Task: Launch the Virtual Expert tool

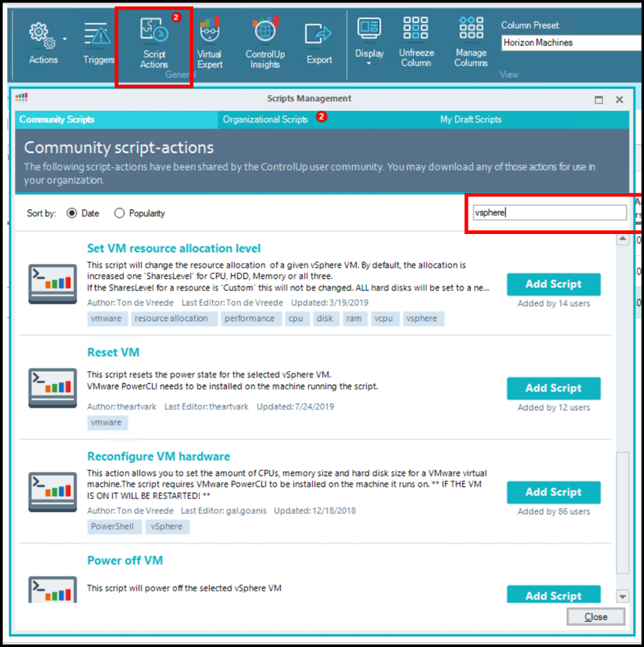Action: click(210, 43)
